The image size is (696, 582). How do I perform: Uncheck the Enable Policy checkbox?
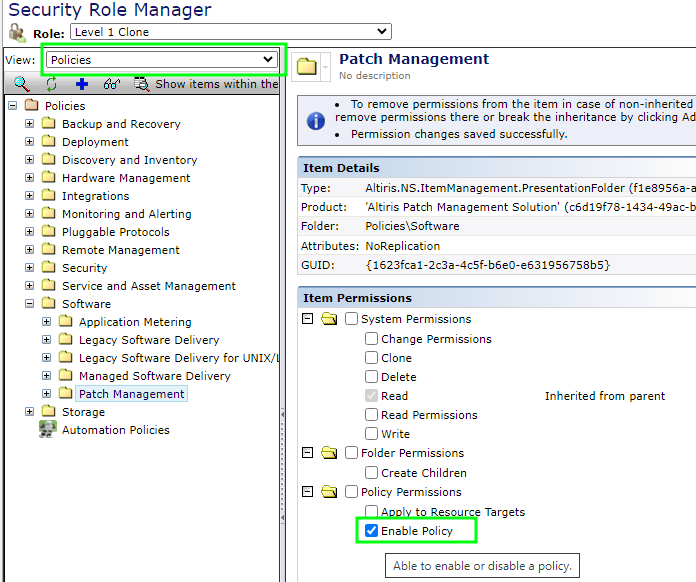point(371,531)
